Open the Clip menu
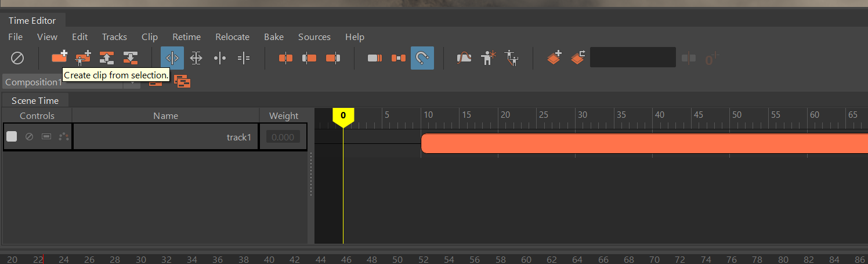This screenshot has height=264, width=868. point(150,37)
